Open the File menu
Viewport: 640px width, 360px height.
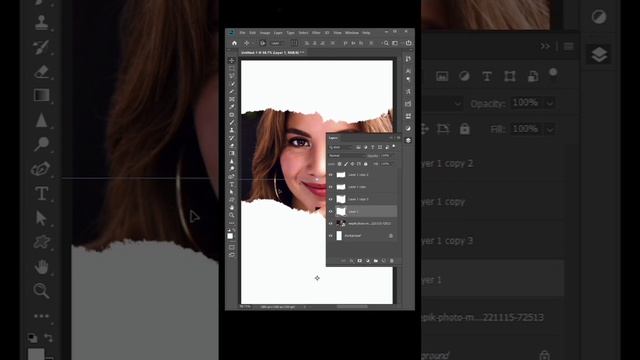[x=243, y=33]
